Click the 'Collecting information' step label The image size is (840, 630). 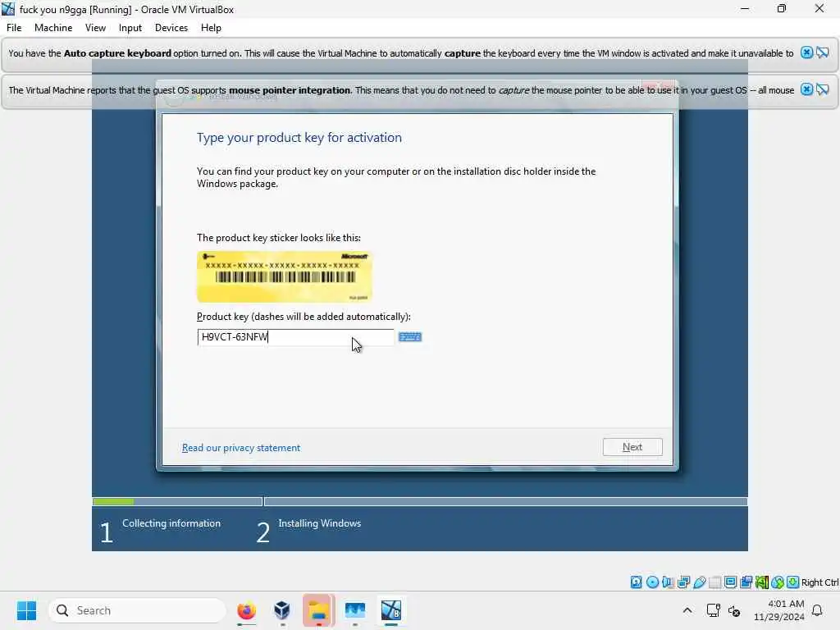171,523
